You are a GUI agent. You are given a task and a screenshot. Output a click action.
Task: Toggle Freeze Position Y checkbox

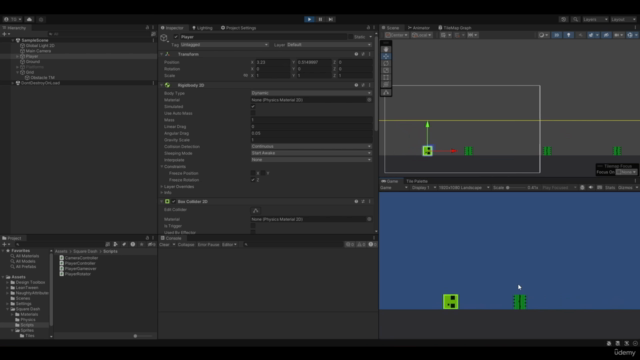(263, 173)
